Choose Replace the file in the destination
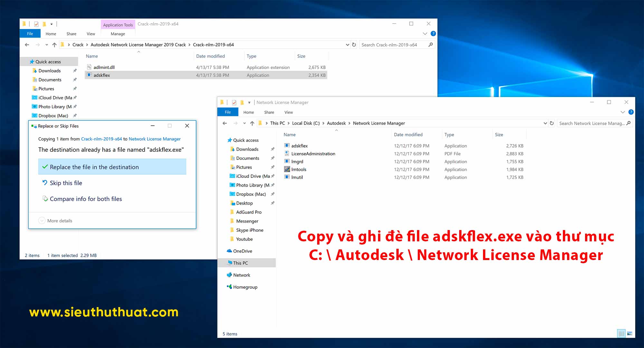Screen dimensions: 644x348 (94, 167)
